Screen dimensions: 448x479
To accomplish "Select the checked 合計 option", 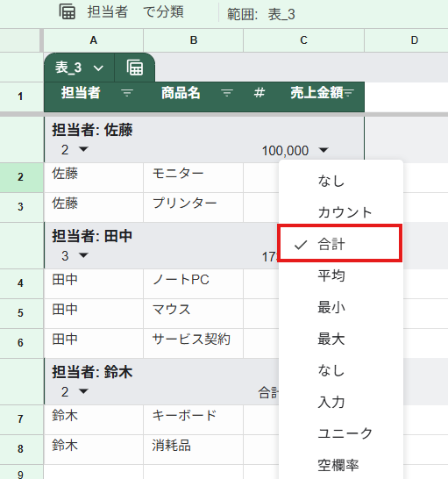I will point(339,244).
